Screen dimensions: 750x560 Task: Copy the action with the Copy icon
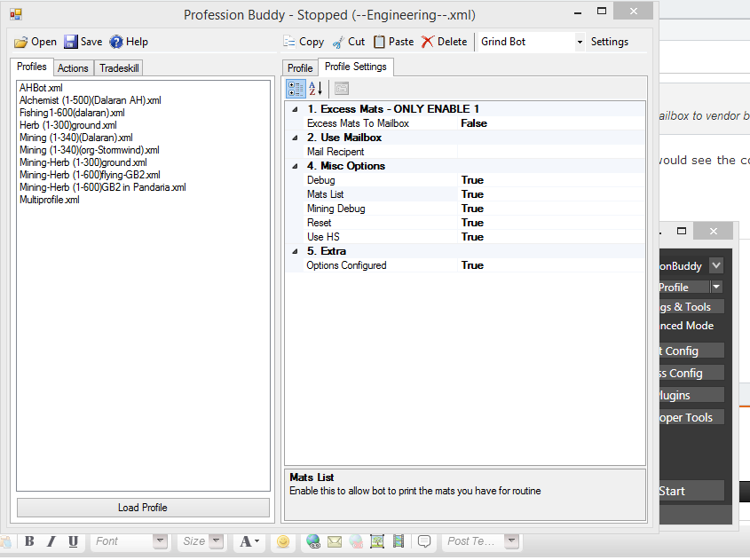click(288, 42)
